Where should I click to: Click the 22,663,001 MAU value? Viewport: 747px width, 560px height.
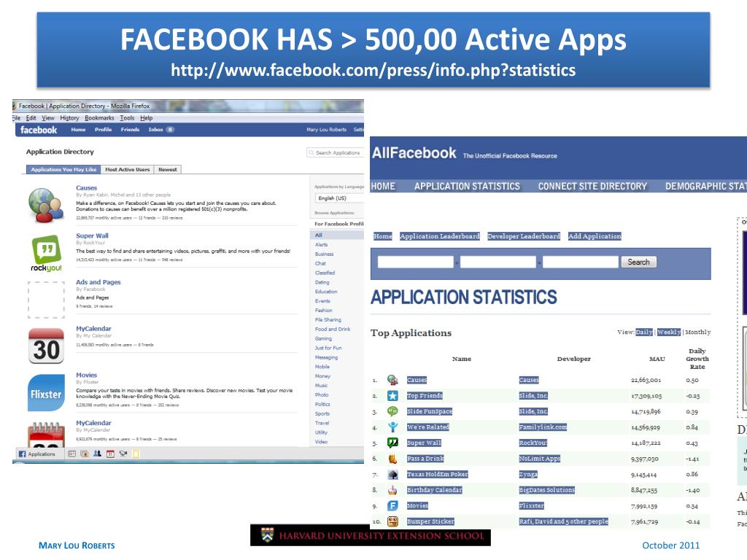[646, 380]
